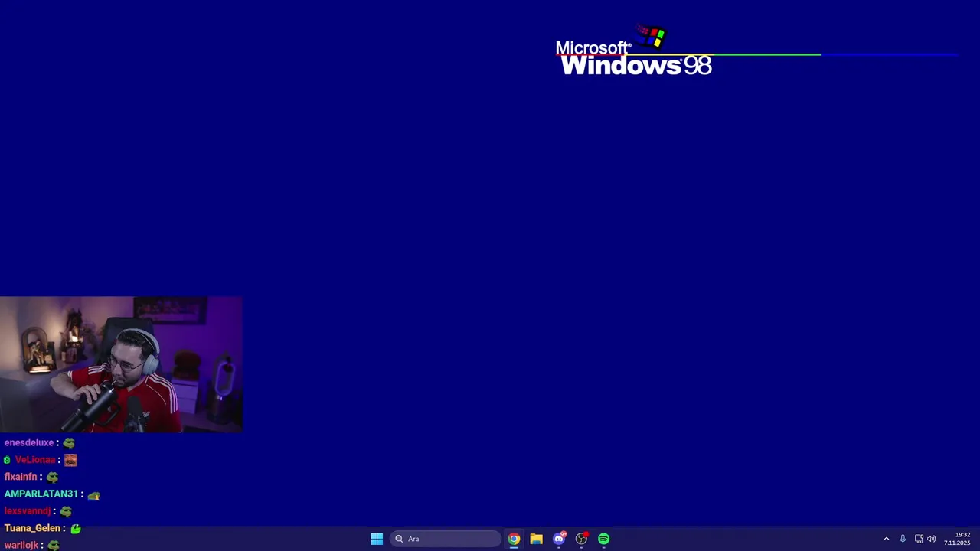Open Discord from the taskbar
The width and height of the screenshot is (980, 551).
(559, 539)
